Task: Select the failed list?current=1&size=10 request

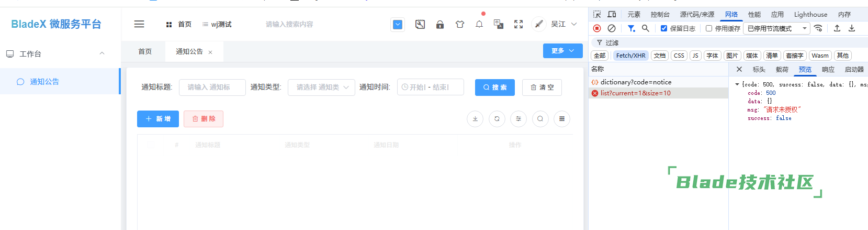Action: tap(659, 93)
